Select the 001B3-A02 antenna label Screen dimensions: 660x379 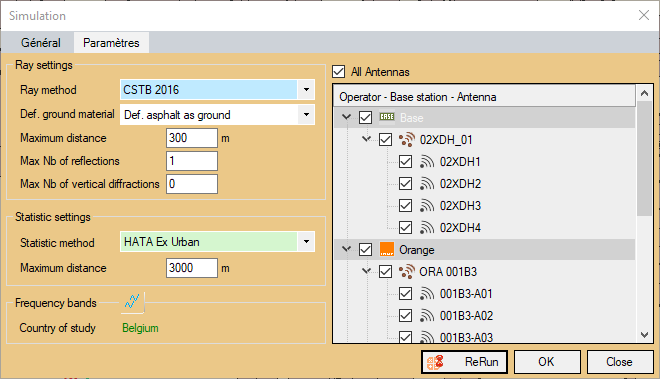coord(466,315)
